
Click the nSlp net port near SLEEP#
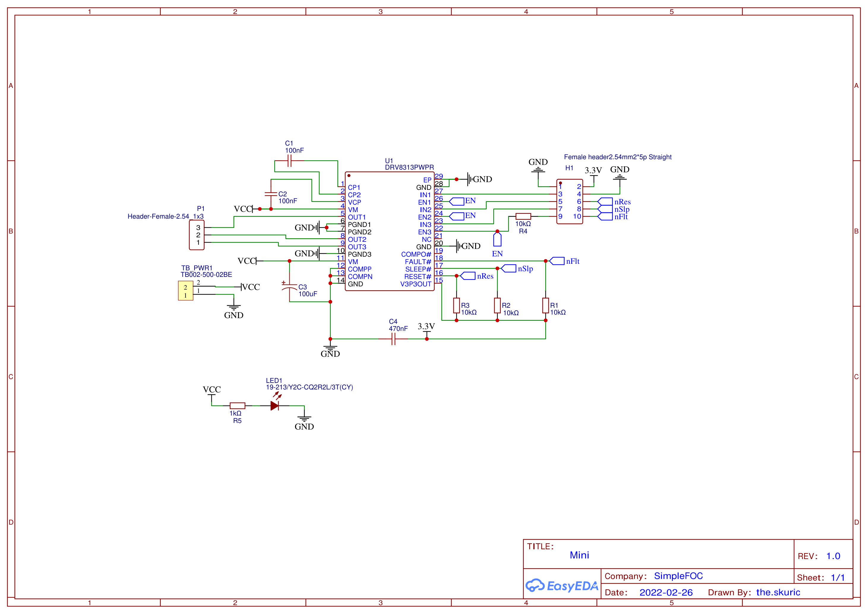tap(509, 269)
